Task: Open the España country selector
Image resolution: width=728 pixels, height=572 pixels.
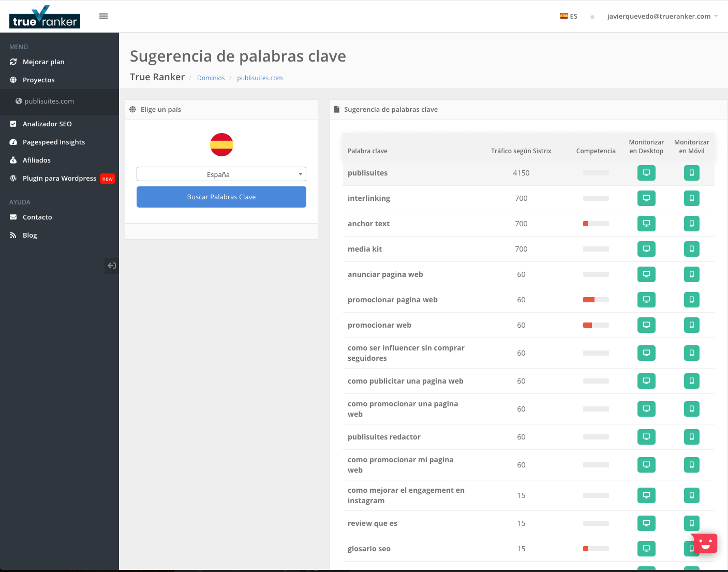Action: point(221,174)
